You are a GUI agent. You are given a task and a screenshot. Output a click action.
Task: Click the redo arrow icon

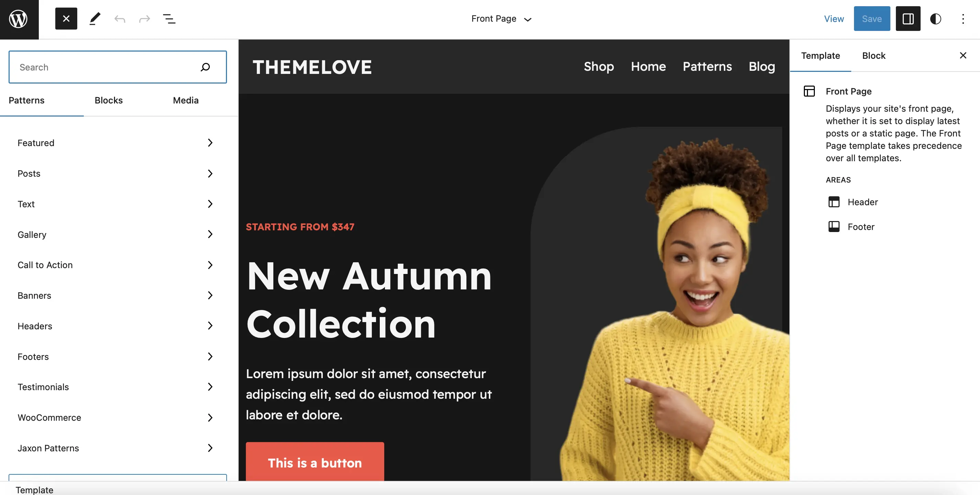pyautogui.click(x=144, y=18)
